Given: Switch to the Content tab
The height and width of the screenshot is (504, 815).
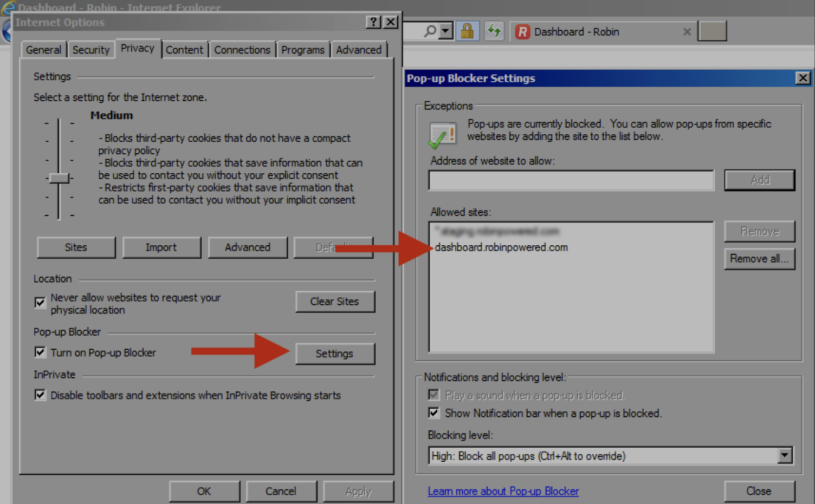Looking at the screenshot, I should coord(185,49).
